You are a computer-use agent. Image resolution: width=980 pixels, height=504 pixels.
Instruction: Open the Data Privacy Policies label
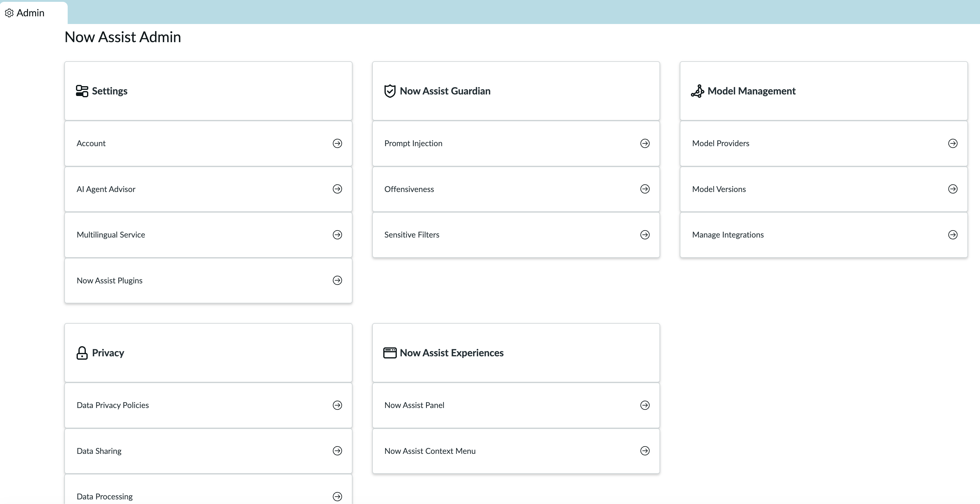[113, 406]
